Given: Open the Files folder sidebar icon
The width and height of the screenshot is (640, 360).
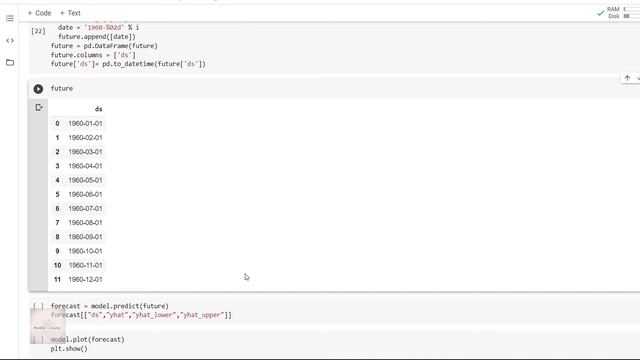Looking at the screenshot, I should tap(10, 62).
